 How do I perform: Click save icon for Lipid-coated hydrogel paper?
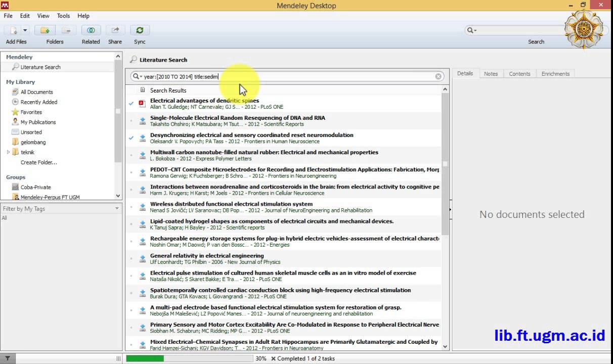coord(142,224)
